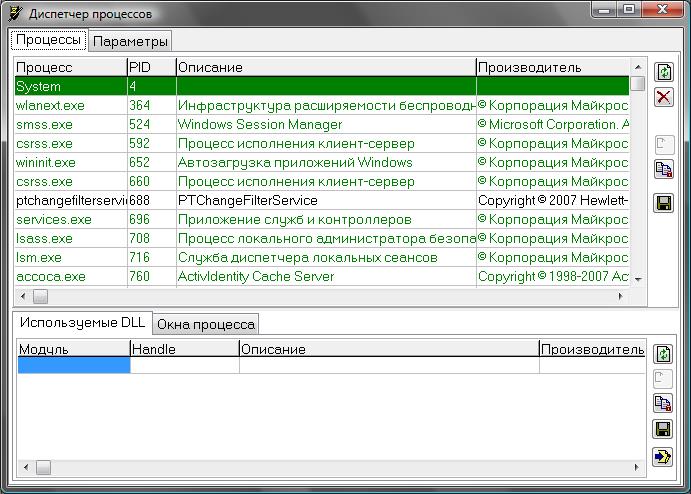This screenshot has width=691, height=494.
Task: Click the Microsoft Corporation vendor cell for smss.exe
Action: pos(553,124)
